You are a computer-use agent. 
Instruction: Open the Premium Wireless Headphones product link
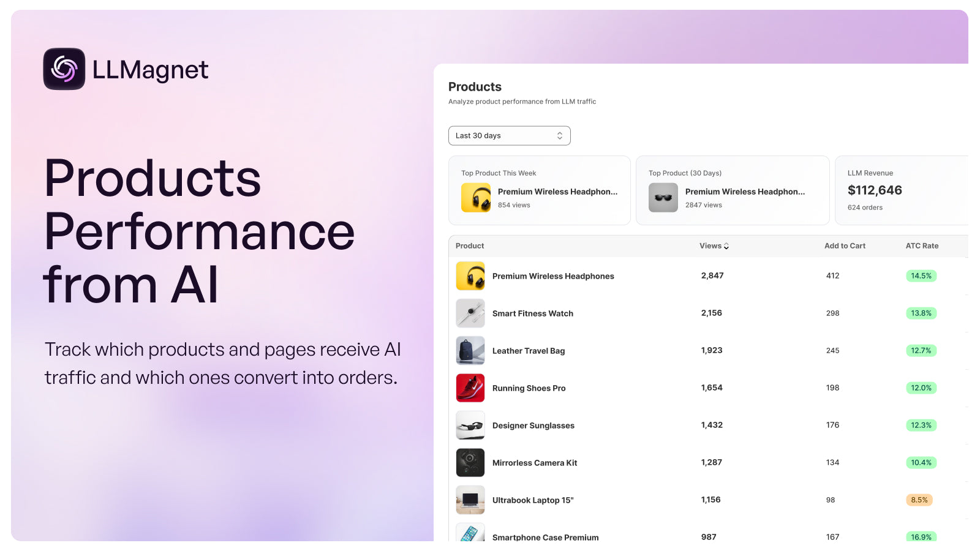coord(553,275)
